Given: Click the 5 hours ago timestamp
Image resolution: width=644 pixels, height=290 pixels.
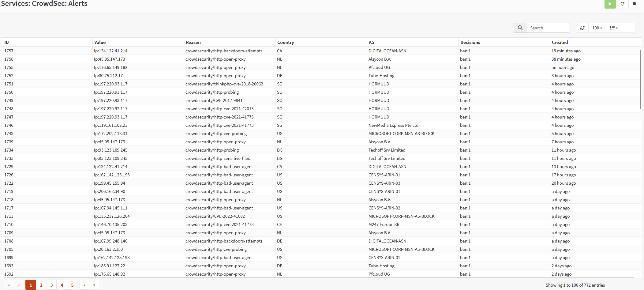Looking at the screenshot, I should point(563,134).
